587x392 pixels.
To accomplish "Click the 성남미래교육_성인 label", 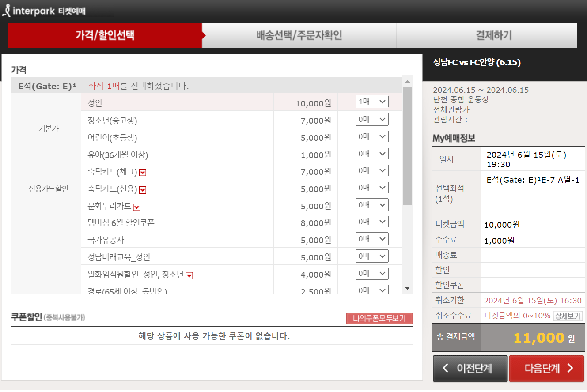I will pyautogui.click(x=119, y=257).
